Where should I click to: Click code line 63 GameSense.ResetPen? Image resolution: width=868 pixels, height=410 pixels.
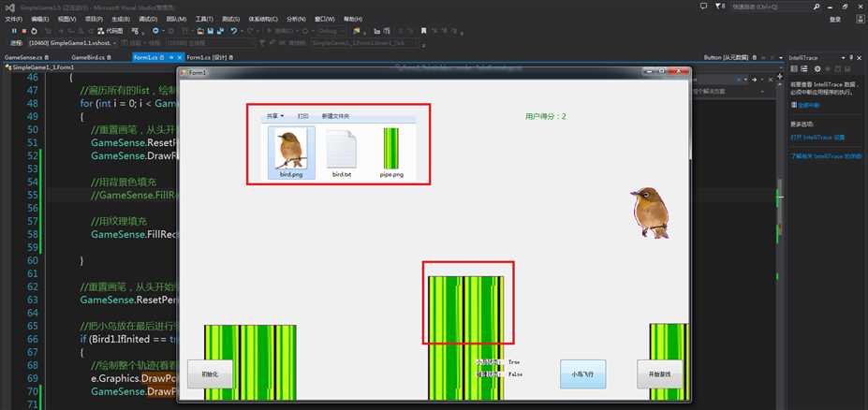pyautogui.click(x=128, y=300)
